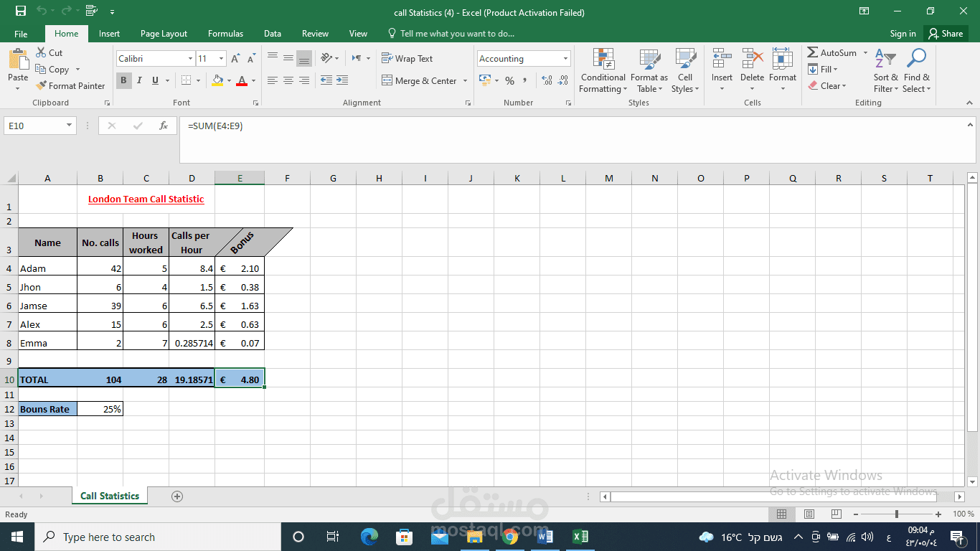
Task: Click the Increase Indent icon
Action: coord(342,80)
